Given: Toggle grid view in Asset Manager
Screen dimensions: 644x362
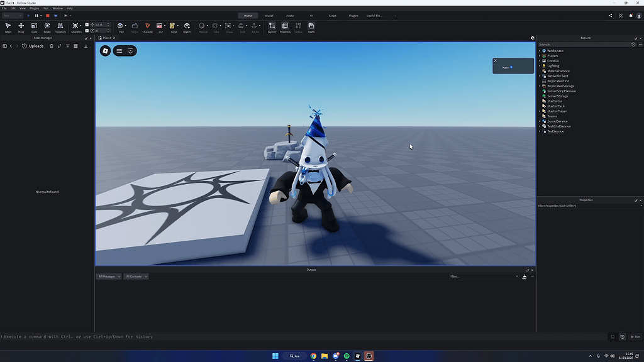Looking at the screenshot, I should [x=75, y=46].
